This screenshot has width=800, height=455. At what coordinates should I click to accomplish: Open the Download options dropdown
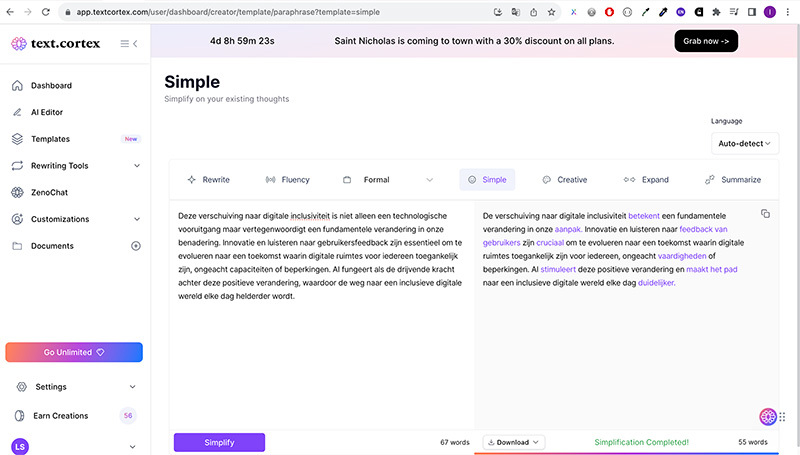[513, 442]
